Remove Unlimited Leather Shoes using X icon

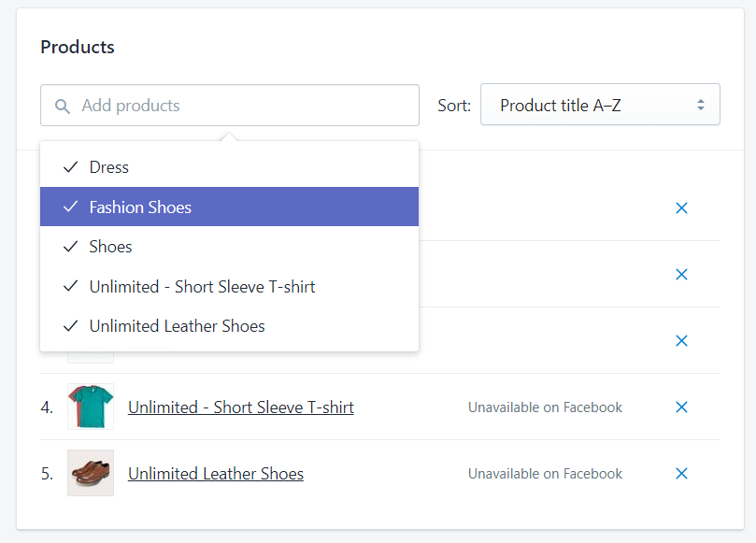click(681, 474)
